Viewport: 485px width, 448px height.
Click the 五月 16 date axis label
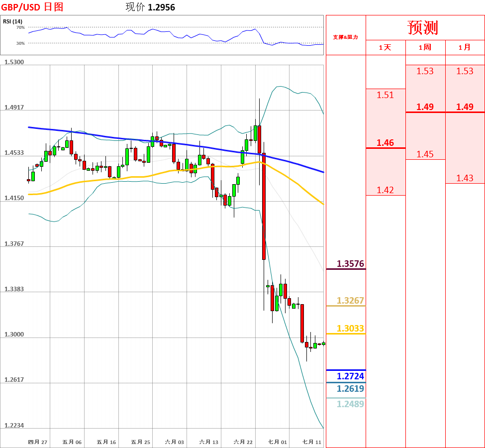(106, 442)
